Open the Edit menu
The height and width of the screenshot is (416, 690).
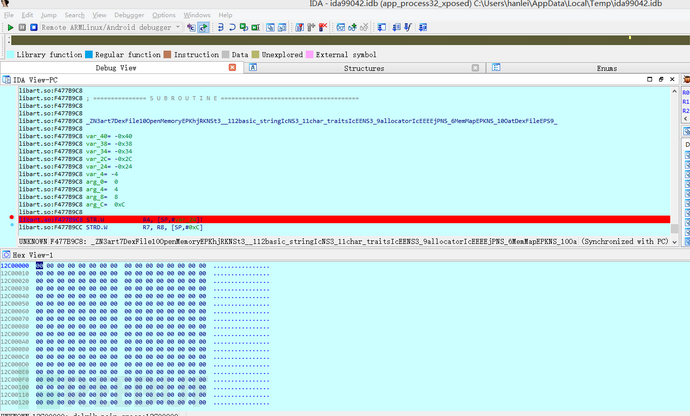point(27,15)
